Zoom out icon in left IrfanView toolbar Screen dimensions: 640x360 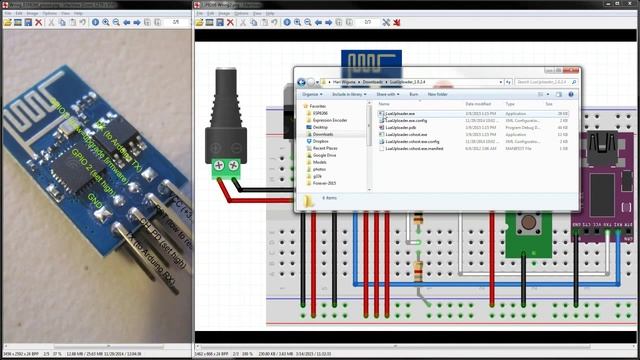tap(116, 22)
